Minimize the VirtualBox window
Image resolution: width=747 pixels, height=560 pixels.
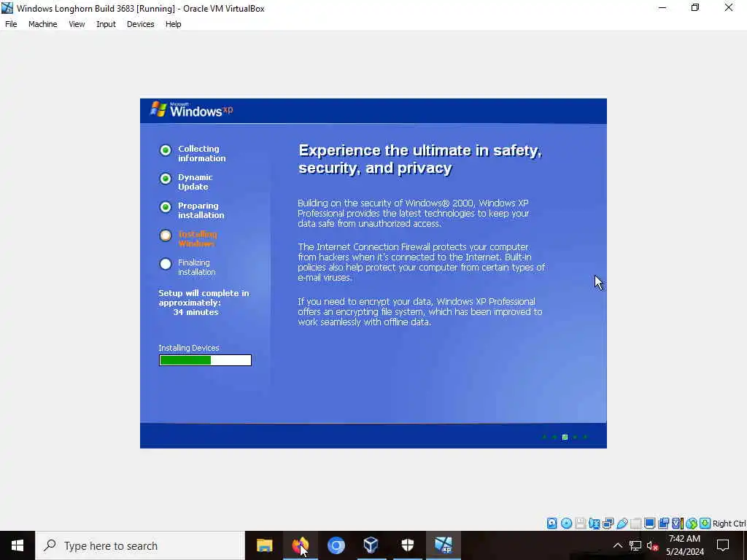tap(662, 7)
